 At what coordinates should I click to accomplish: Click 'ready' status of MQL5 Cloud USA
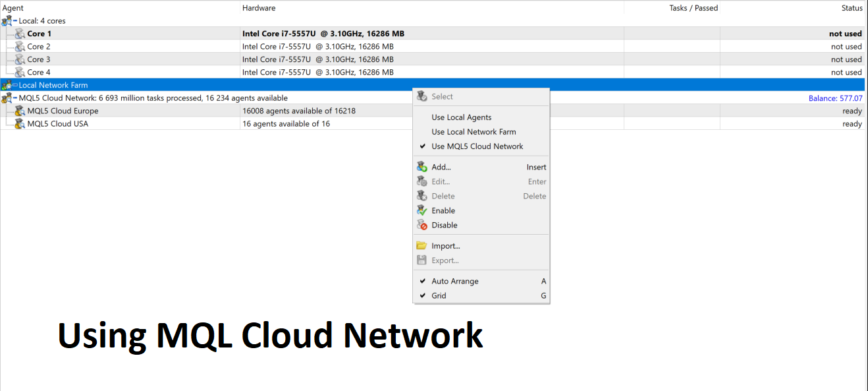(852, 124)
